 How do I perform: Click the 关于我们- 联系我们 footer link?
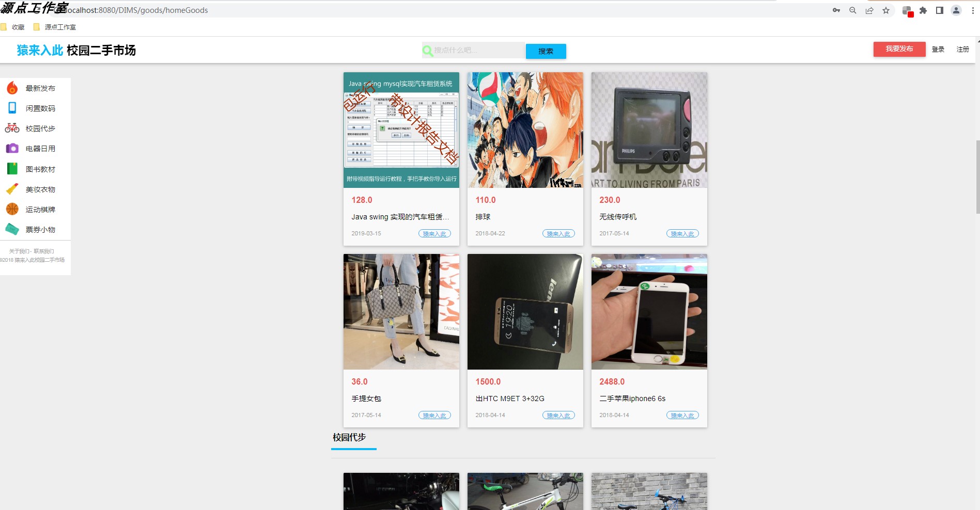point(32,251)
